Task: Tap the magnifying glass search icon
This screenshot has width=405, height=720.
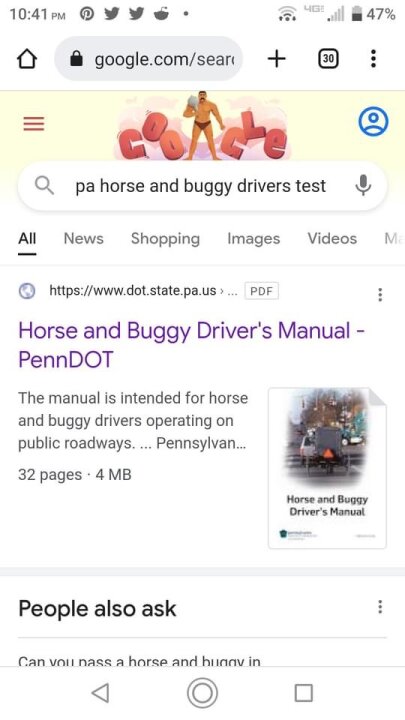Action: pos(45,186)
